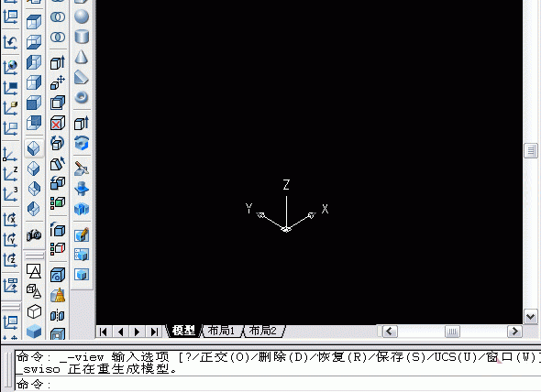Select NE Isometric view
541x392 pixels.
[x=34, y=189]
